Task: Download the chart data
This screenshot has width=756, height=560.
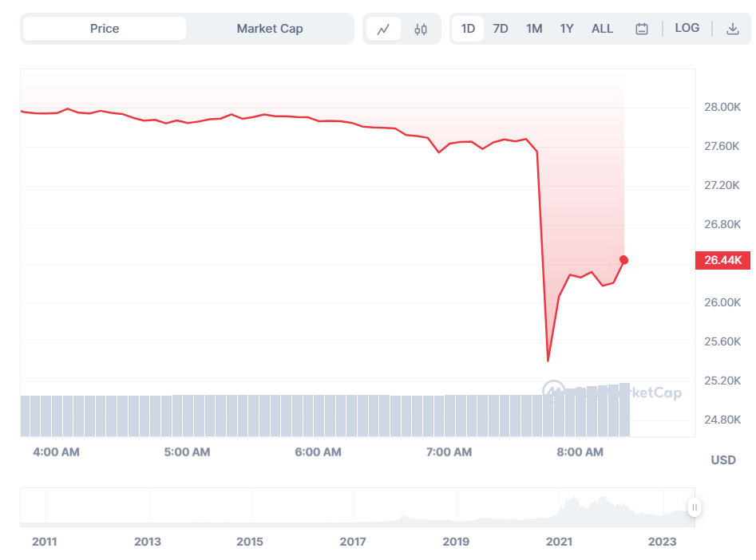Action: pyautogui.click(x=732, y=30)
